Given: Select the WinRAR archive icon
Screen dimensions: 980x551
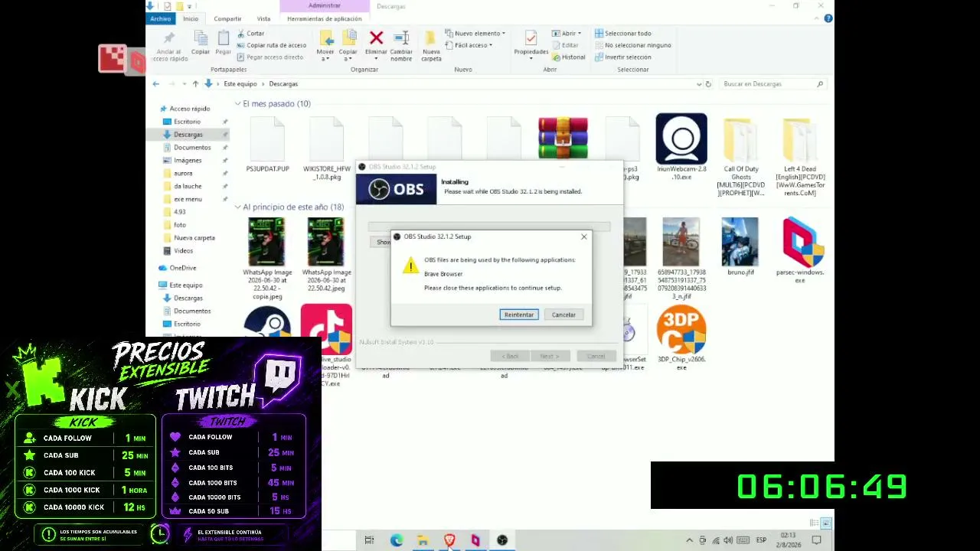Looking at the screenshot, I should pyautogui.click(x=563, y=138).
